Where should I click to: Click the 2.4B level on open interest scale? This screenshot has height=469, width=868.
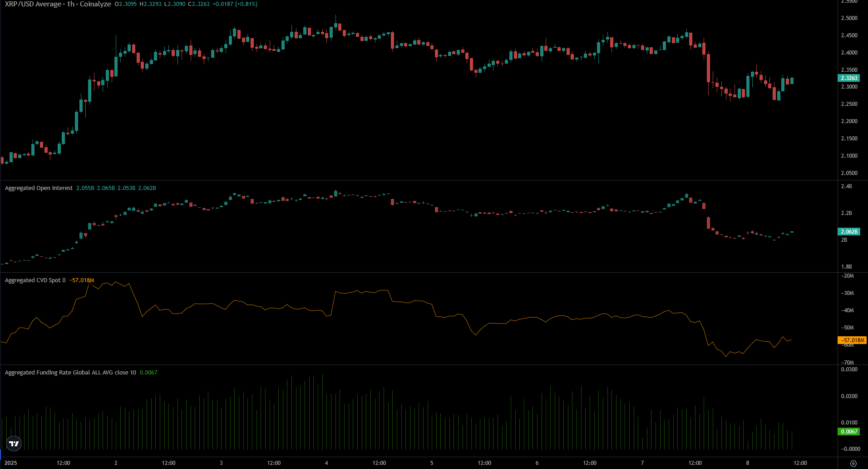pyautogui.click(x=846, y=186)
